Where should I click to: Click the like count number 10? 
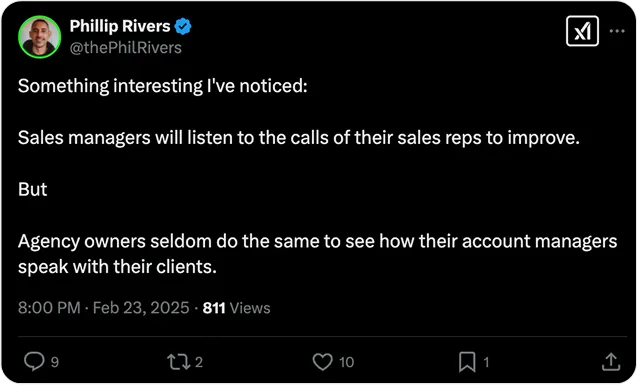click(x=347, y=362)
